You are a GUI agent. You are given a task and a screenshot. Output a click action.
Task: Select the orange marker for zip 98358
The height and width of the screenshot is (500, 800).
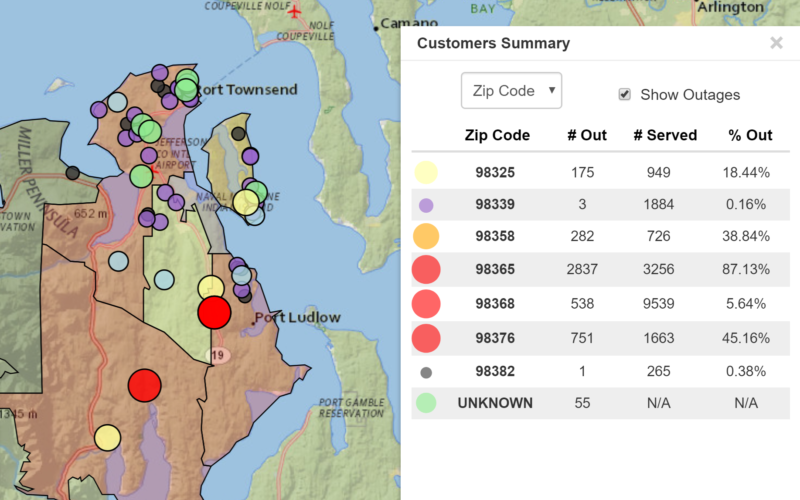click(426, 236)
